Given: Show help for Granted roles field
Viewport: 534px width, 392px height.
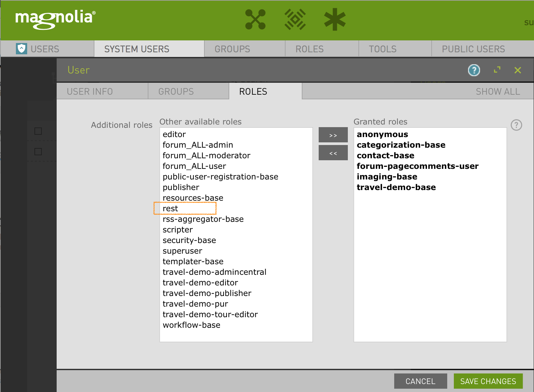Looking at the screenshot, I should (x=516, y=125).
